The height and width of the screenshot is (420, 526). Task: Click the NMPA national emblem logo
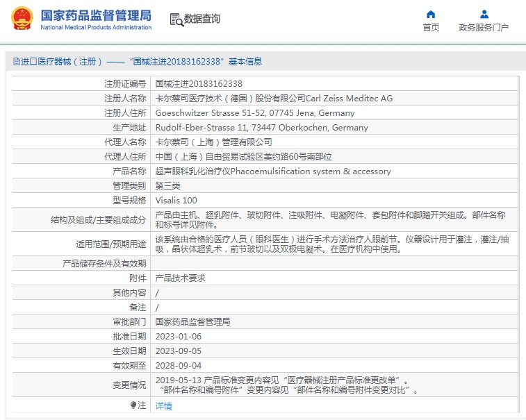click(x=20, y=19)
